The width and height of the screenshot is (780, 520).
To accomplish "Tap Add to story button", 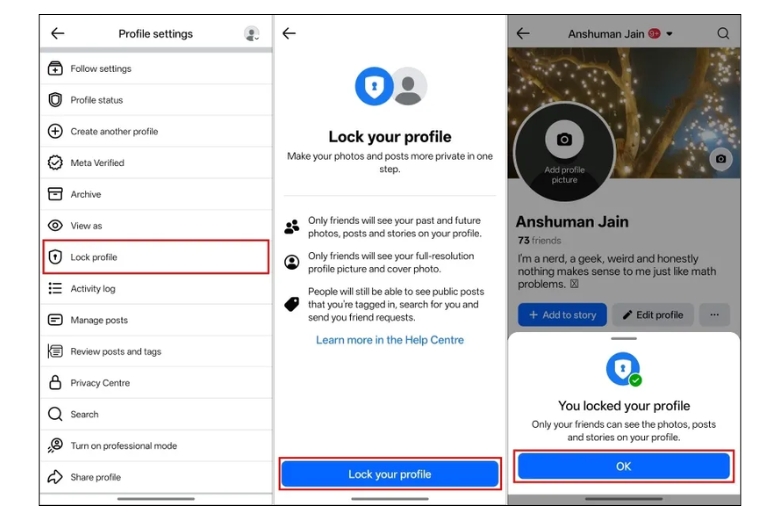I will point(562,314).
